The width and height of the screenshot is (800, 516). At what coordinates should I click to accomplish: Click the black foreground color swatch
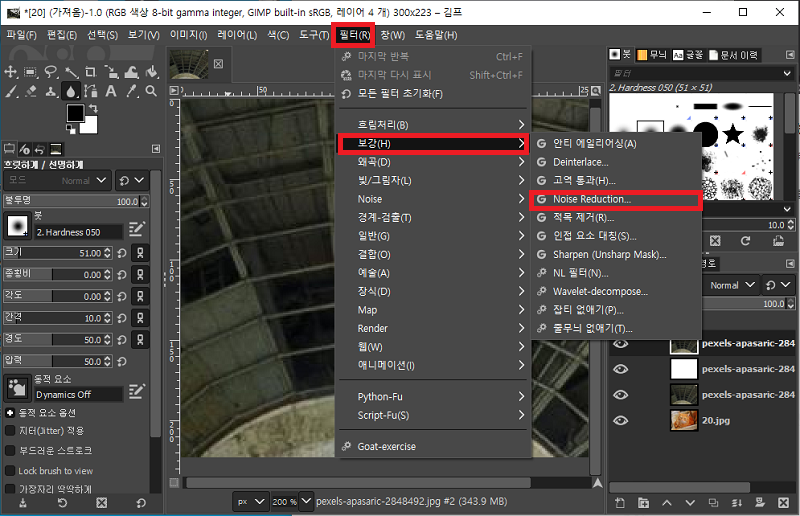pos(75,113)
